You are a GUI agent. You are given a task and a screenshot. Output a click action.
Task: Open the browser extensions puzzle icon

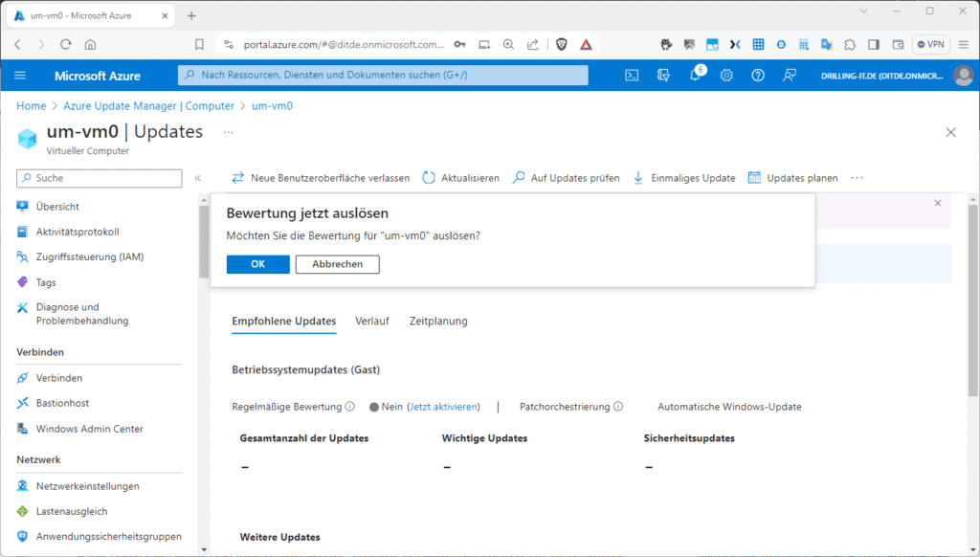tap(850, 44)
